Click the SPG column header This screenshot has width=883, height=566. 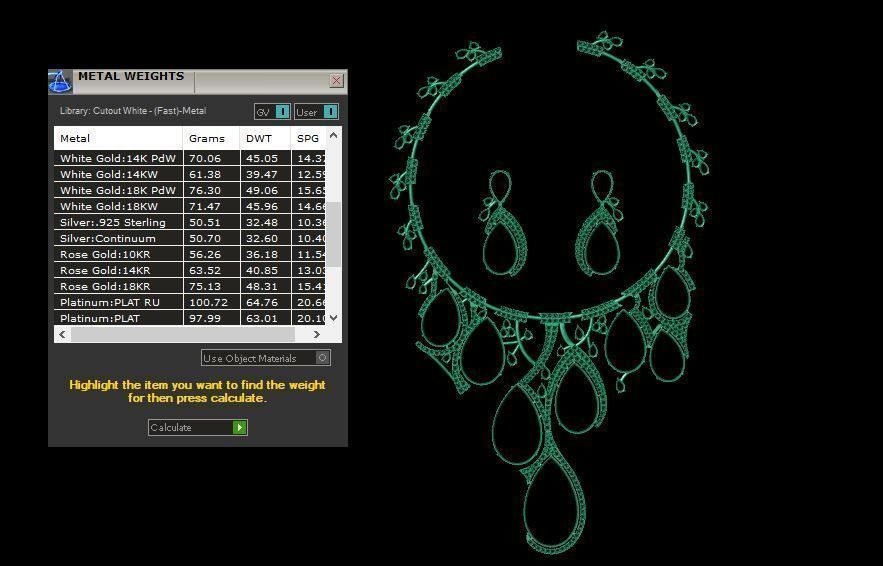coord(308,138)
